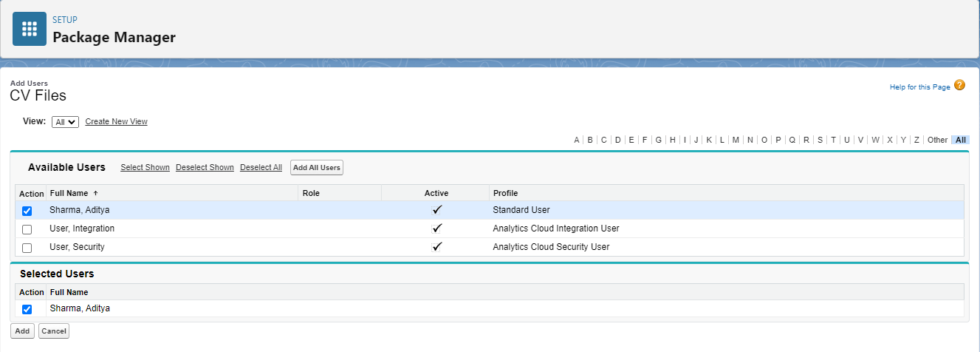Filter users by letter C
Screen dimensions: 980x352
tap(604, 140)
